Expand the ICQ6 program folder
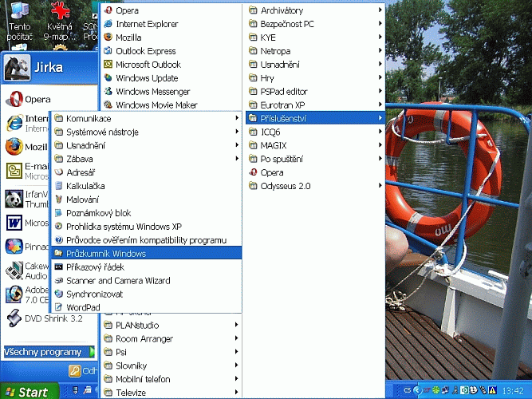Image resolution: width=532 pixels, height=399 pixels. (x=315, y=132)
